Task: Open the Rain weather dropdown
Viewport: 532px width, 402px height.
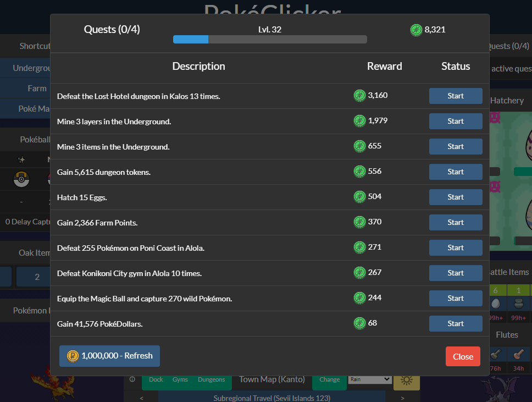Action: (x=370, y=379)
